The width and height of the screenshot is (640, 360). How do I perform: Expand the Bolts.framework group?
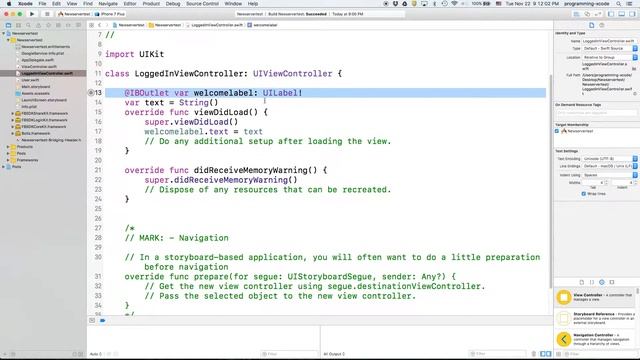[13, 133]
